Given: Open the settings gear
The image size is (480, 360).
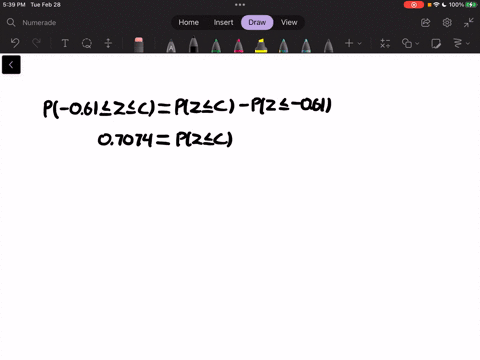Looking at the screenshot, I should [x=447, y=22].
